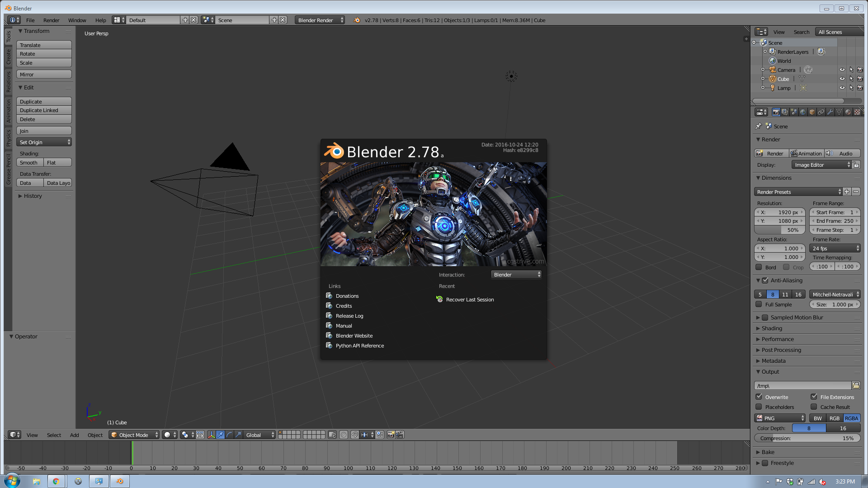
Task: Enable the Bord checkbox
Action: pyautogui.click(x=759, y=267)
